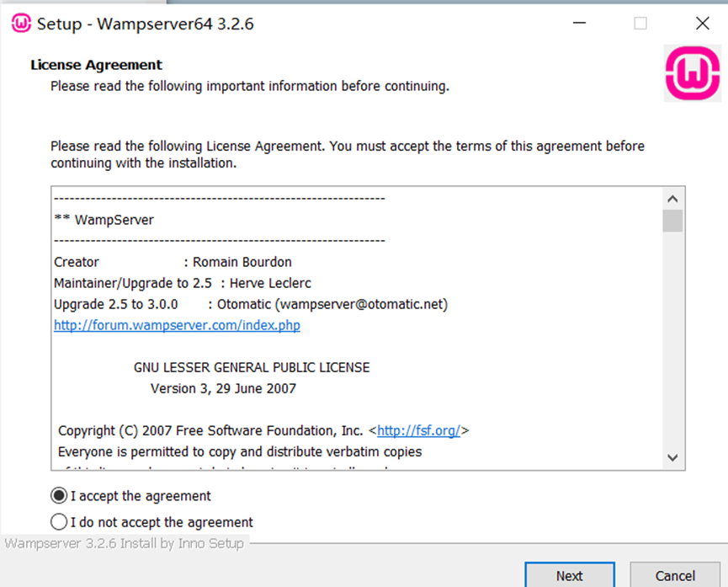728x587 pixels.
Task: Click "Everyone is permitted to copy" line
Action: (240, 451)
